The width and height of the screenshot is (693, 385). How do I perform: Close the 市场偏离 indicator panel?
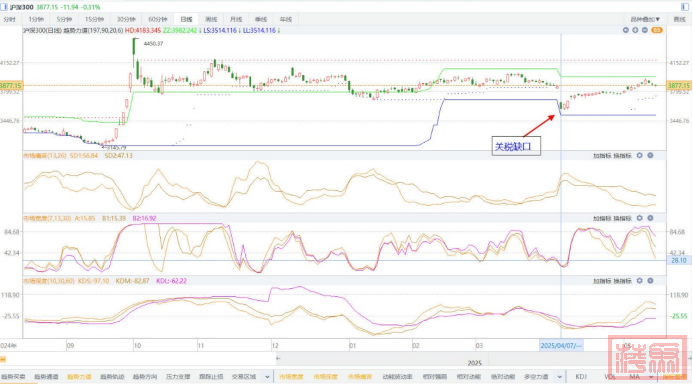point(651,156)
